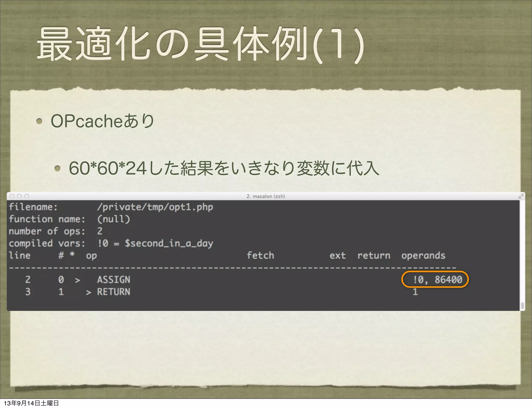Click the terminal window minimize button

coord(19,196)
